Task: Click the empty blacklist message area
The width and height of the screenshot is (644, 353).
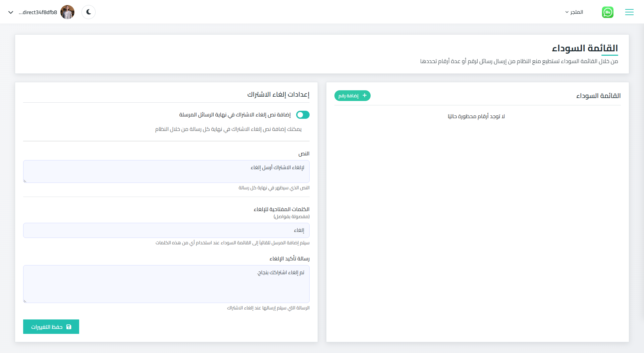Action: [477, 116]
